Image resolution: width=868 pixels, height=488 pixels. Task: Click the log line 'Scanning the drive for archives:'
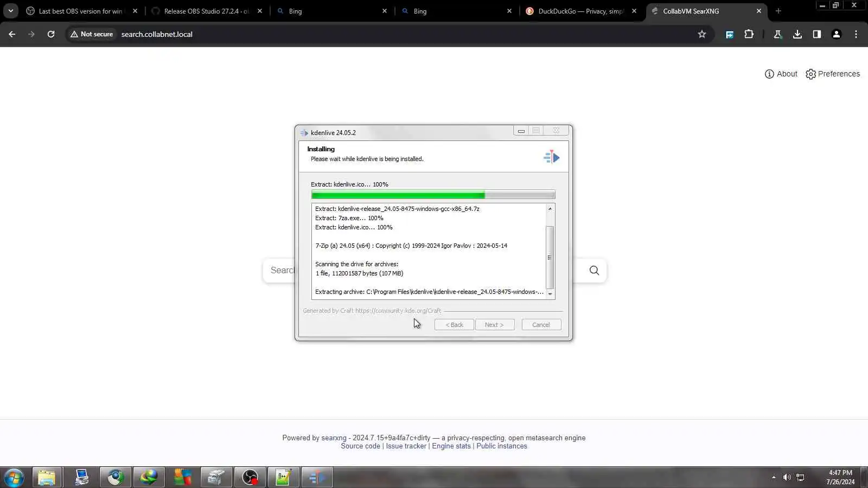[x=356, y=264]
